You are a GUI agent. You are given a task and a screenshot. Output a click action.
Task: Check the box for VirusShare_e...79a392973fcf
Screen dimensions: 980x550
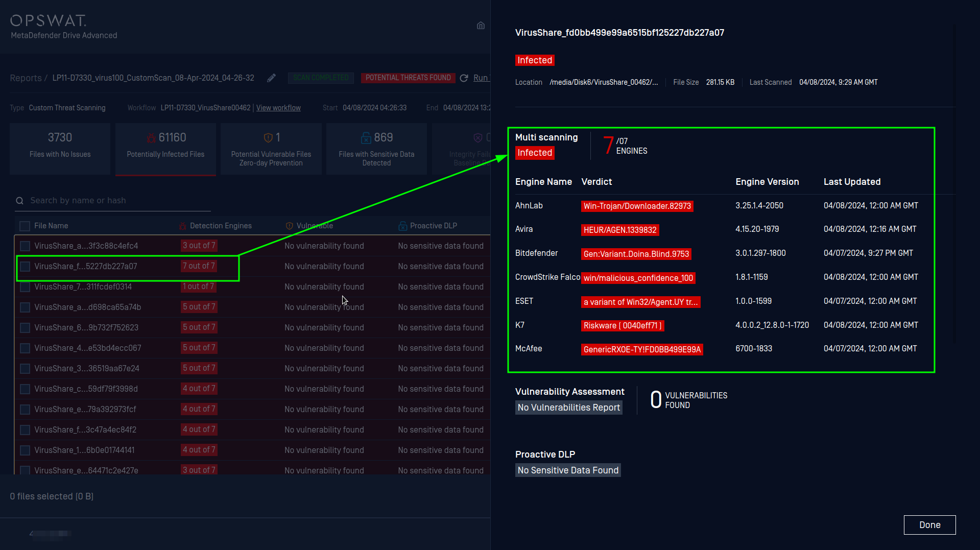click(x=25, y=410)
